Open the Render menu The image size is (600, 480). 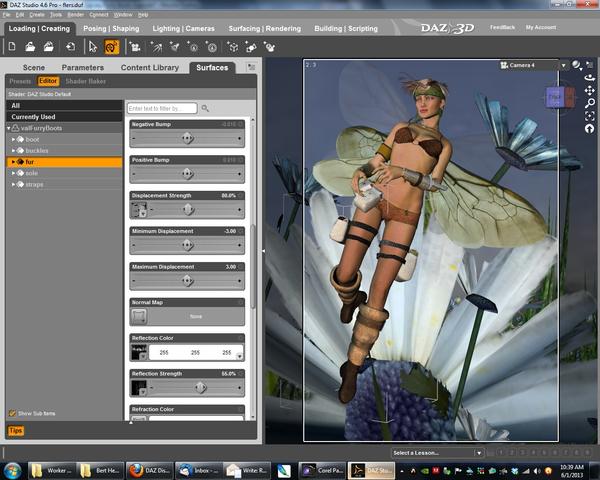75,15
